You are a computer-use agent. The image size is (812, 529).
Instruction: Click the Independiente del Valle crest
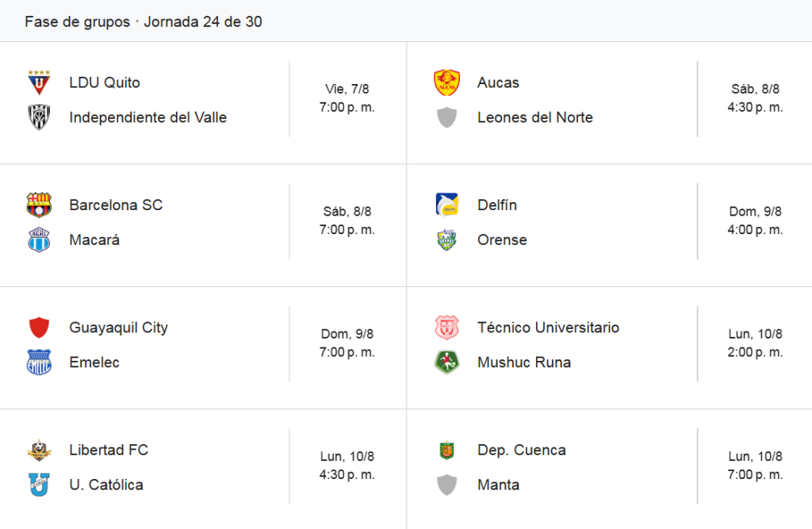pyautogui.click(x=39, y=117)
